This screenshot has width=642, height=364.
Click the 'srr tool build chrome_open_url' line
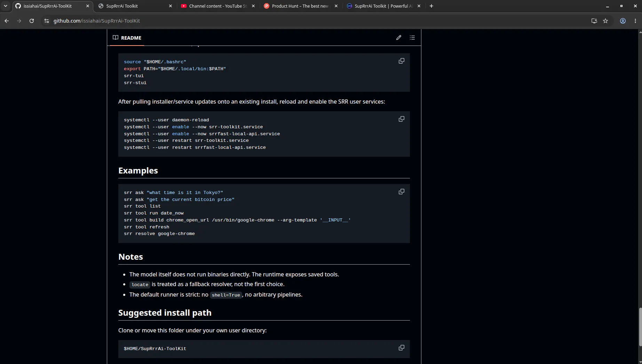click(x=237, y=220)
